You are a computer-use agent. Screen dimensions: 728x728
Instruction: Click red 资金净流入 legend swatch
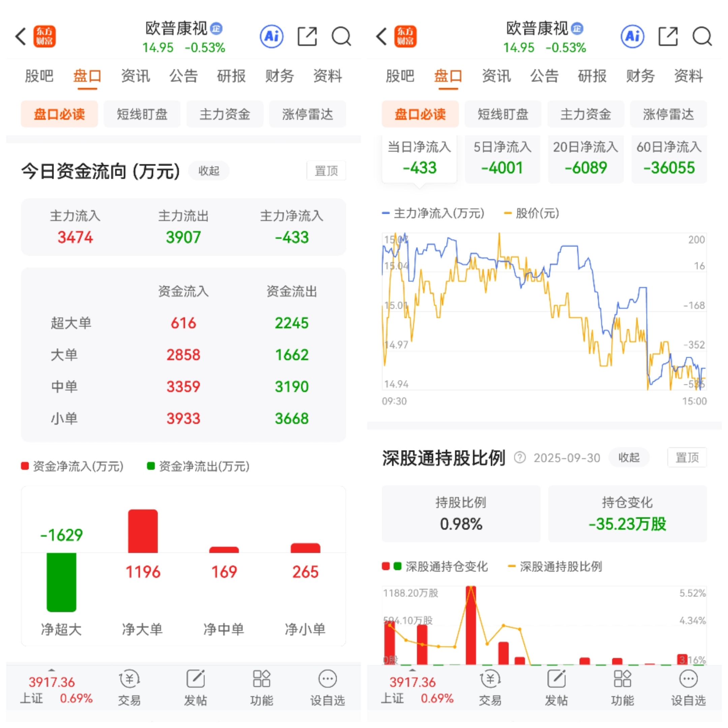(25, 466)
